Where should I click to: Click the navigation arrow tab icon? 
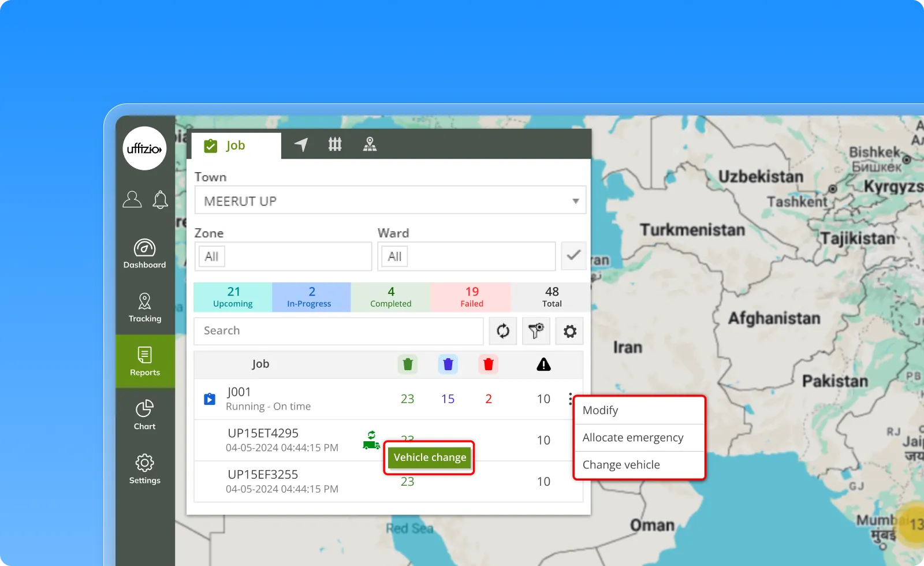301,145
